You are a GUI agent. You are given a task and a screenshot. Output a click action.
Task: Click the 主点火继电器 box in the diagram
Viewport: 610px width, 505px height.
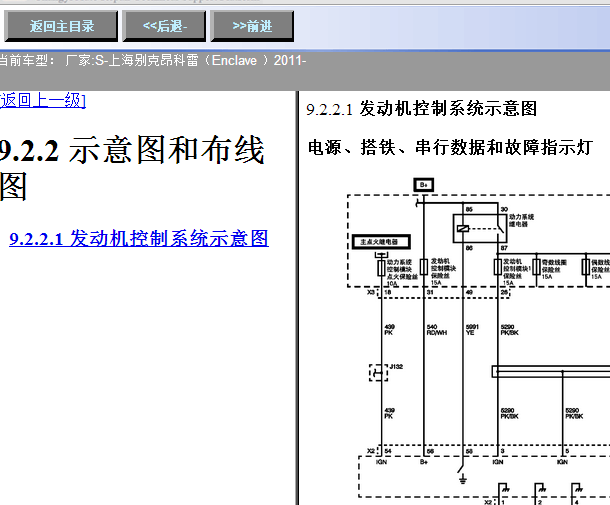(x=381, y=242)
